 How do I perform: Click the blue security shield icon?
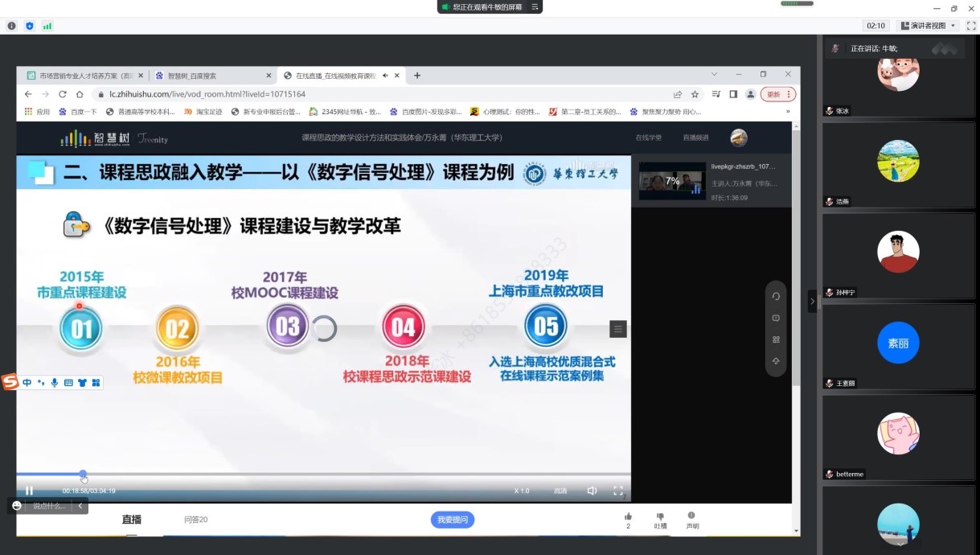[30, 26]
